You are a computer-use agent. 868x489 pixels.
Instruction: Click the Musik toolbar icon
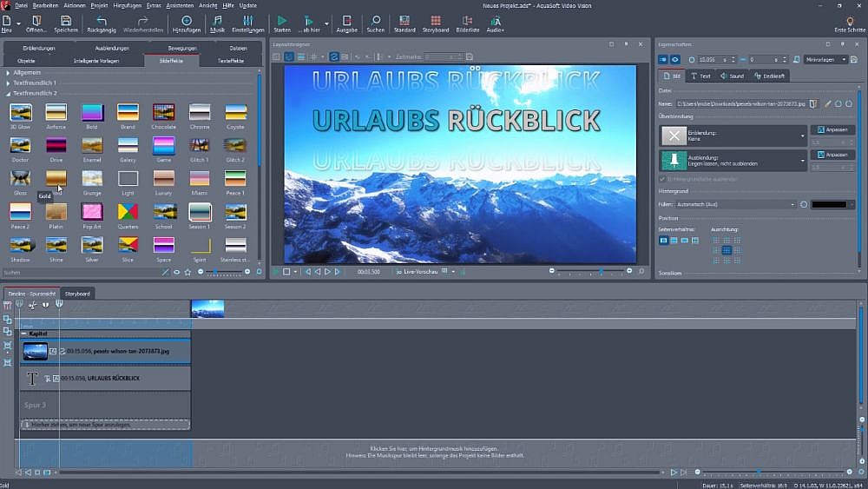tap(217, 21)
